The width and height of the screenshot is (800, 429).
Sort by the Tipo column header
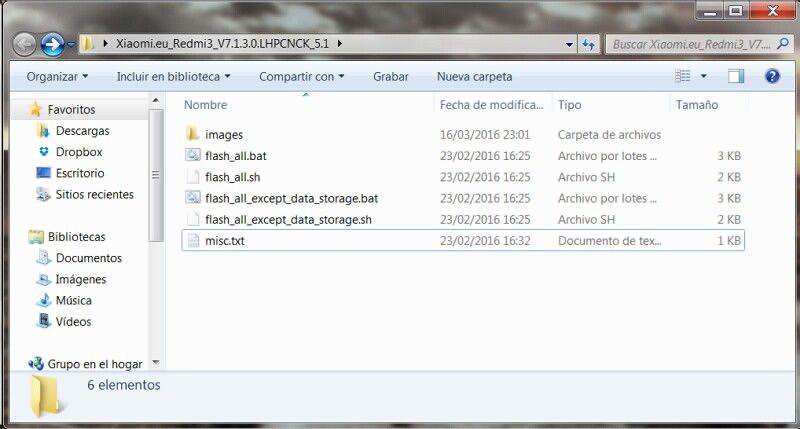pos(569,105)
